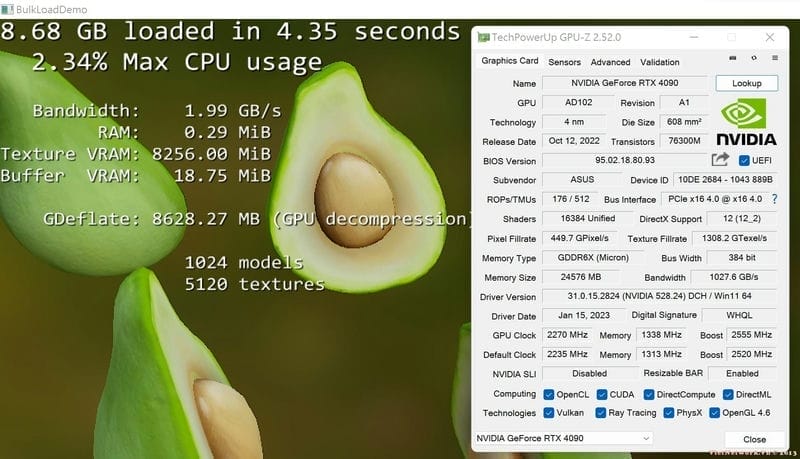
Task: Click the GPU-Z title bar app icon
Action: point(484,38)
